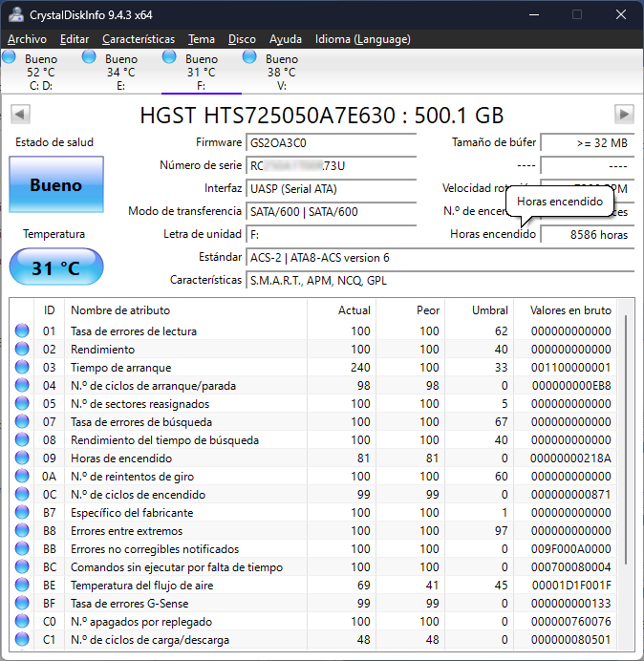Click status icon for sectores reasignados row

(x=22, y=403)
